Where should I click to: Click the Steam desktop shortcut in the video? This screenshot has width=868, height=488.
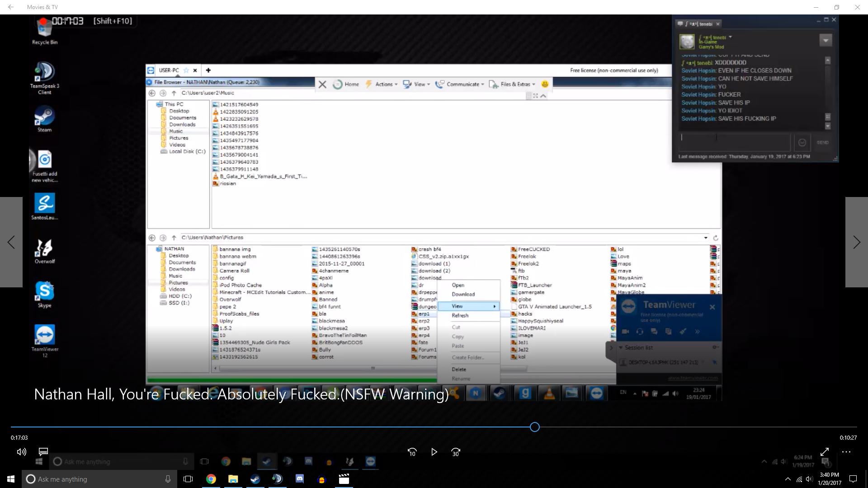pos(44,118)
